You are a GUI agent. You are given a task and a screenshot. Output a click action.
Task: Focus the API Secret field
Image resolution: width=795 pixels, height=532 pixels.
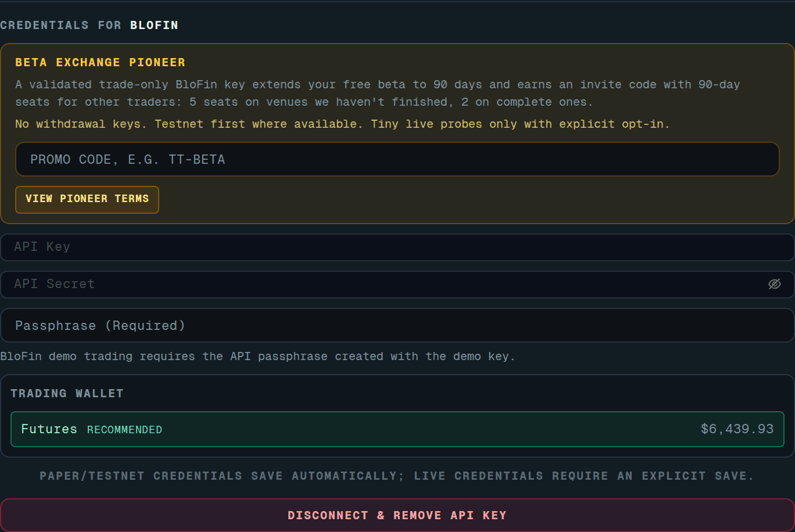(x=397, y=284)
